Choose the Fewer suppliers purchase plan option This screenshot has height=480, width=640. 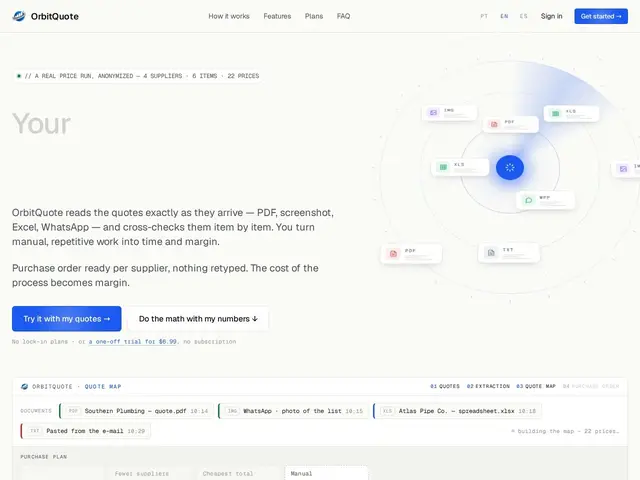click(150, 473)
